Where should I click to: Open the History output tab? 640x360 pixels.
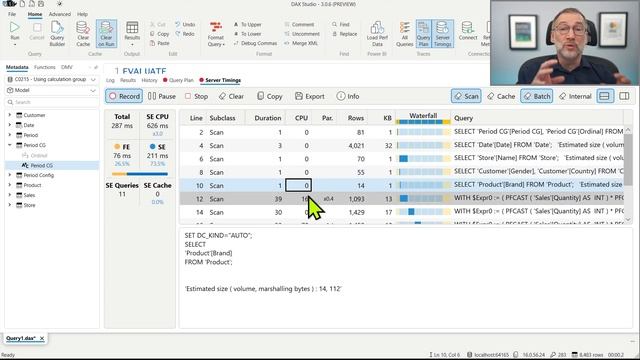point(149,80)
